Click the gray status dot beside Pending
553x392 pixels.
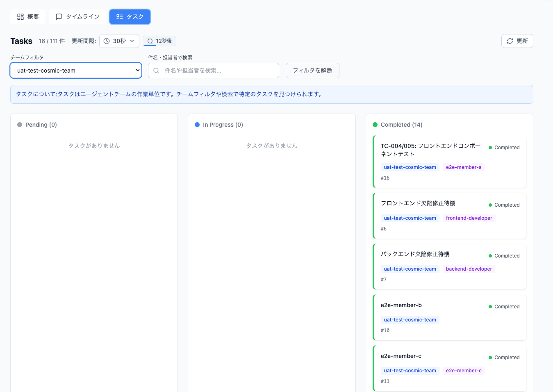pyautogui.click(x=19, y=125)
